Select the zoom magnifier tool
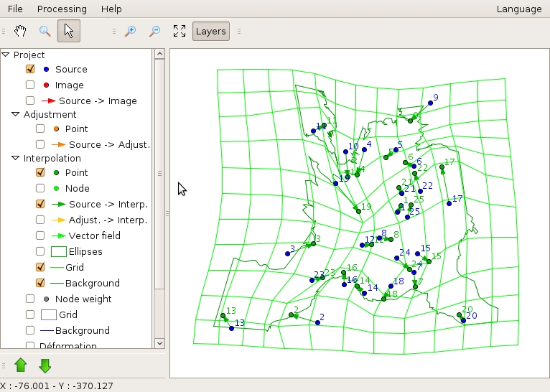550x392 pixels. coord(45,31)
